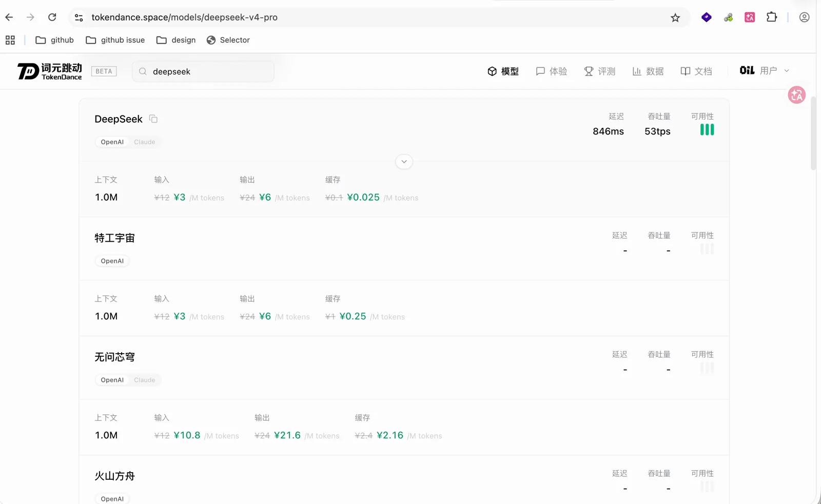Reload the page

[52, 17]
